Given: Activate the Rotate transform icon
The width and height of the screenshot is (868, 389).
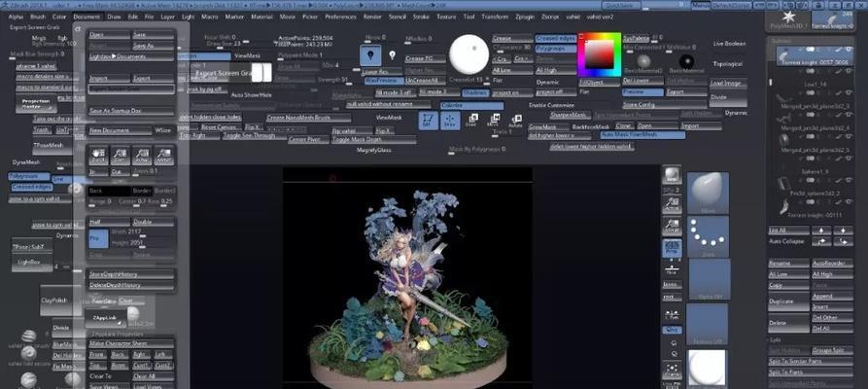Looking at the screenshot, I should (516, 120).
